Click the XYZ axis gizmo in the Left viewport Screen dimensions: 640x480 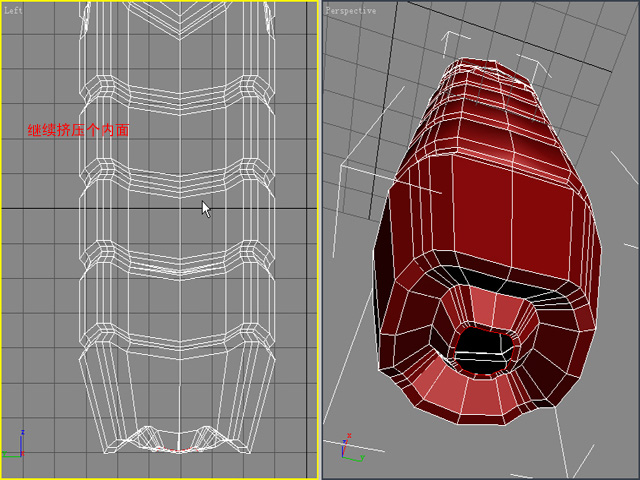click(x=13, y=444)
